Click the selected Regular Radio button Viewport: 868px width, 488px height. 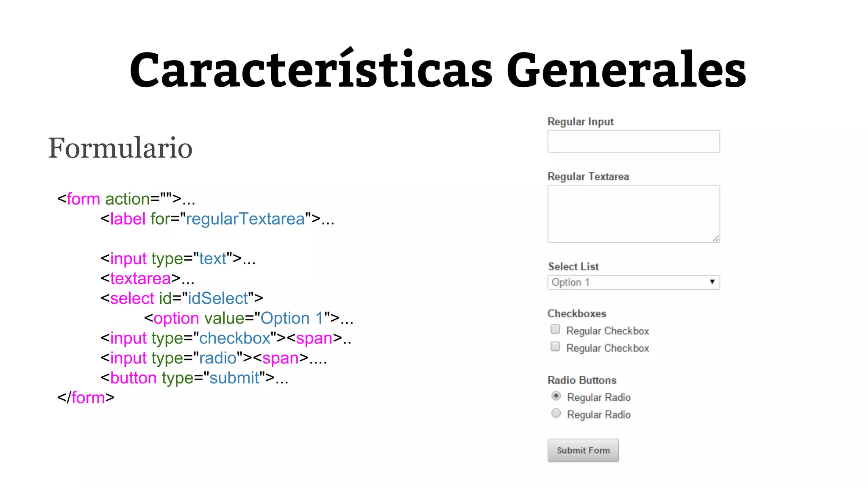pos(556,396)
